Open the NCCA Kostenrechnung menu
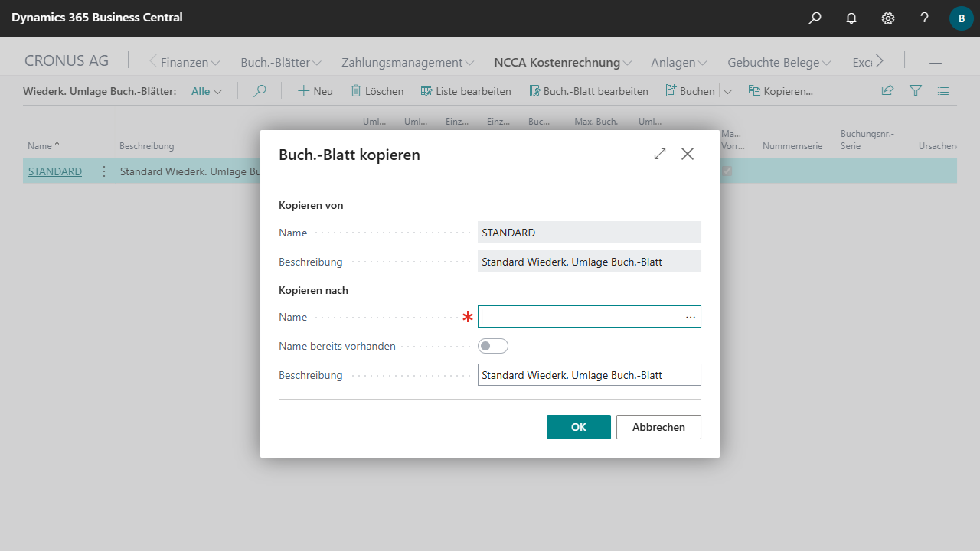 pos(563,63)
